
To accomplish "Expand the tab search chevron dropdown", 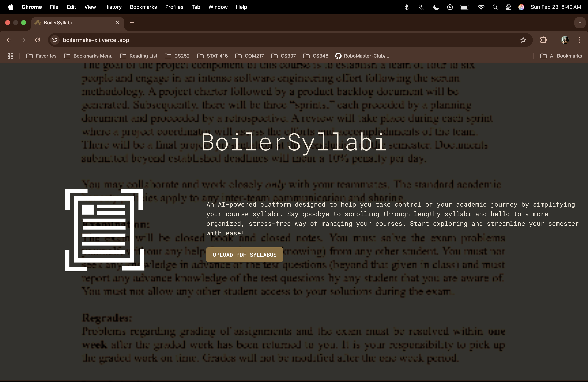I will point(580,23).
